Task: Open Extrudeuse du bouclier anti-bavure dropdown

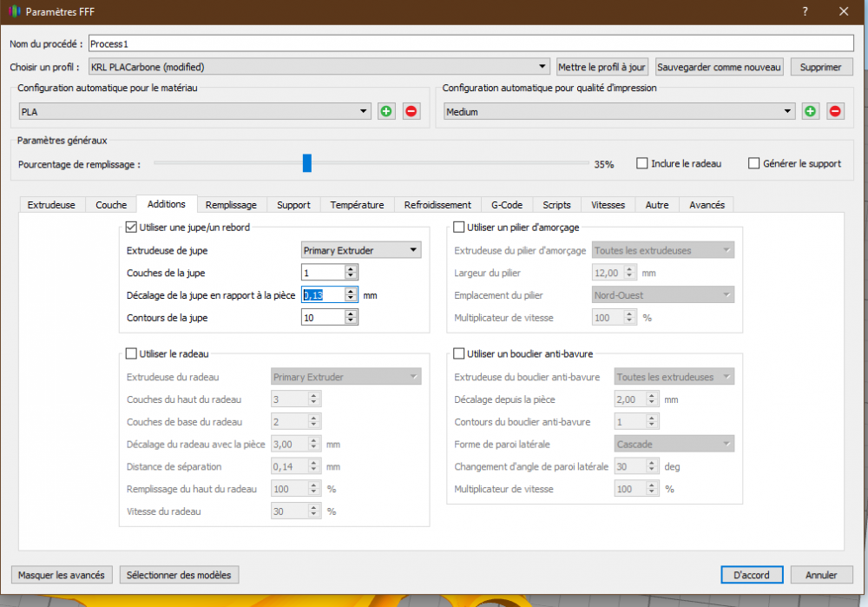Action: tap(674, 377)
